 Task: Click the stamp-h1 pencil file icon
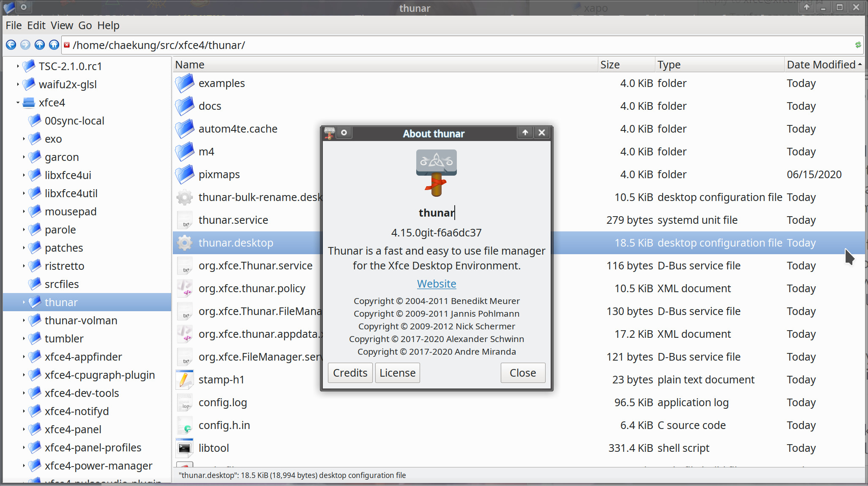tap(185, 380)
